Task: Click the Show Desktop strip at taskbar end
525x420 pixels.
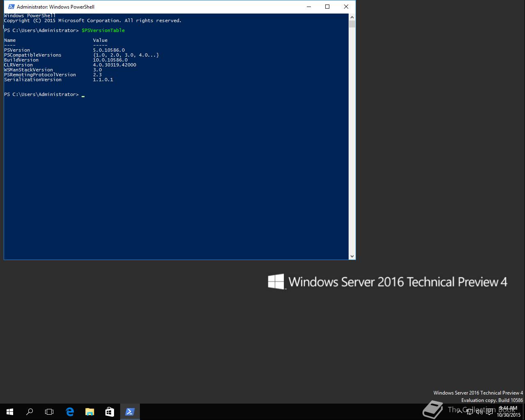Action: (x=524, y=412)
